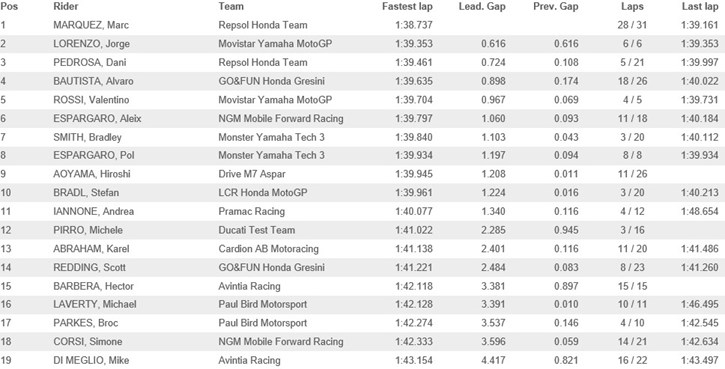Image resolution: width=725 pixels, height=369 pixels.
Task: Click the Repsol Honda Team in first row
Action: click(263, 25)
